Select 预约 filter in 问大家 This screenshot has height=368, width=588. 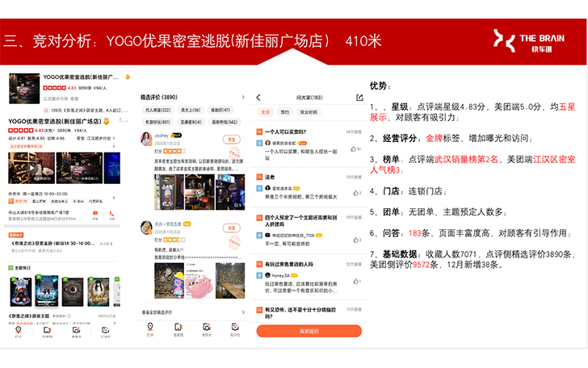pos(285,112)
